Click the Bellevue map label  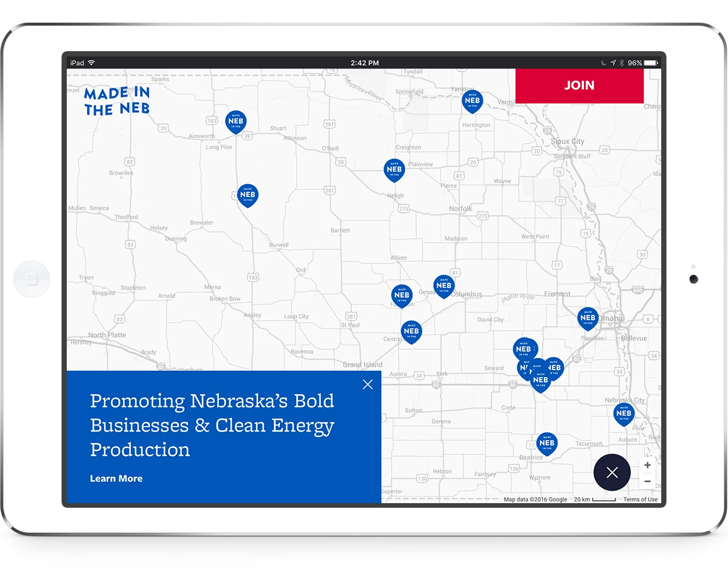[x=634, y=338]
